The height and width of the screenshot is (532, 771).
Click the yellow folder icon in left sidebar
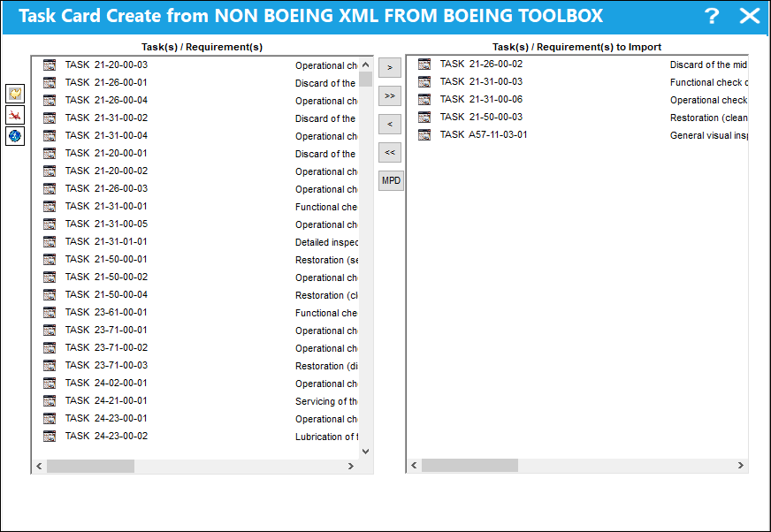pos(15,94)
